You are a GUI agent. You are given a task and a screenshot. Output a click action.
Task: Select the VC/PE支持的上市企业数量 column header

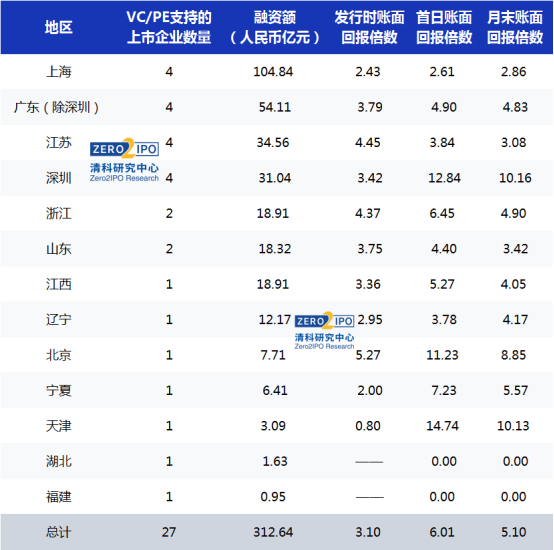(169, 27)
